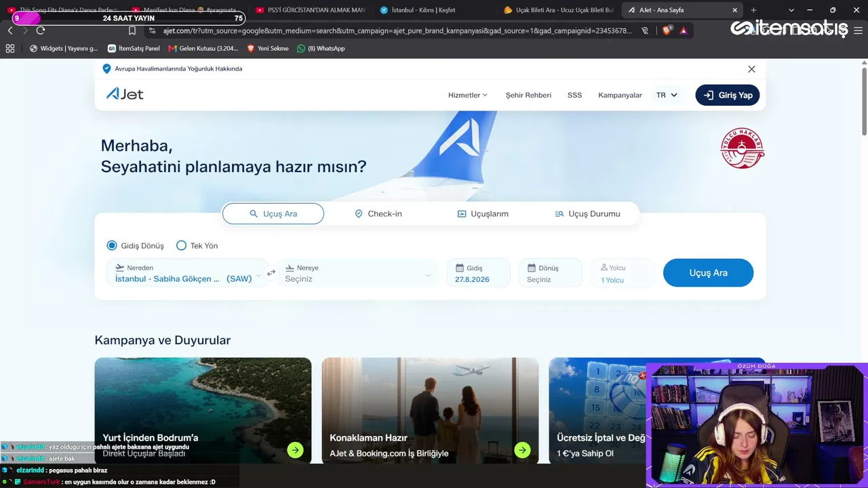
Task: Bookmark this page in the address bar
Action: [x=132, y=30]
